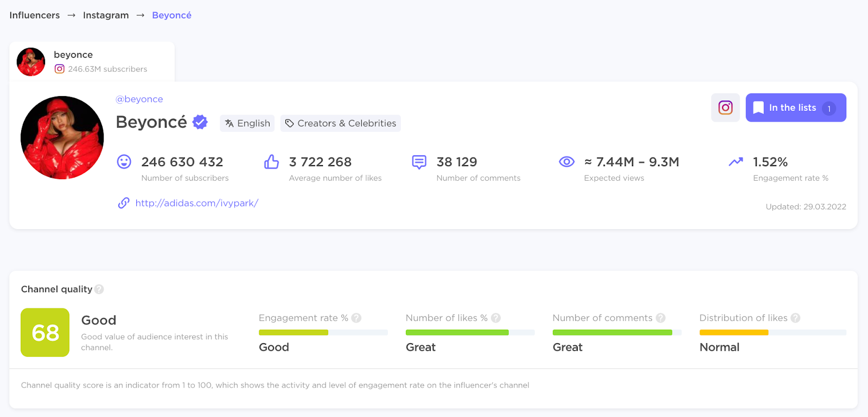Screen dimensions: 868x417
Task: Click the 3 722 268 average likes value
Action: coord(320,162)
